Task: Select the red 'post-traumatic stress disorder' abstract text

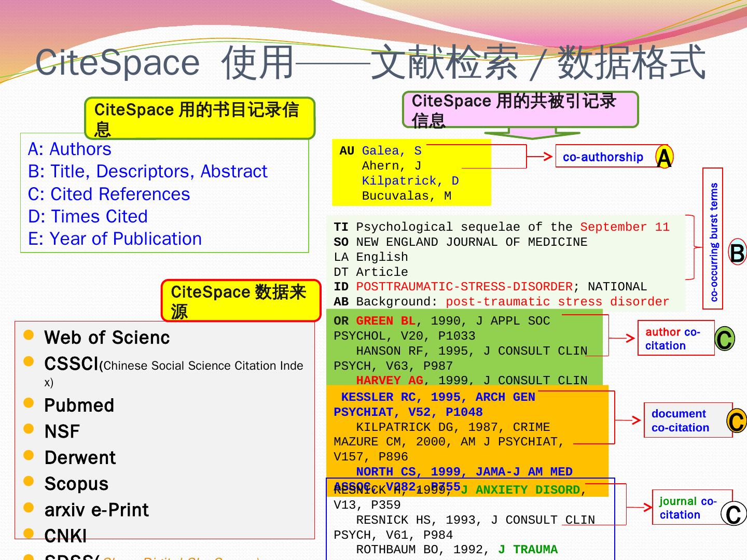Action: point(558,302)
